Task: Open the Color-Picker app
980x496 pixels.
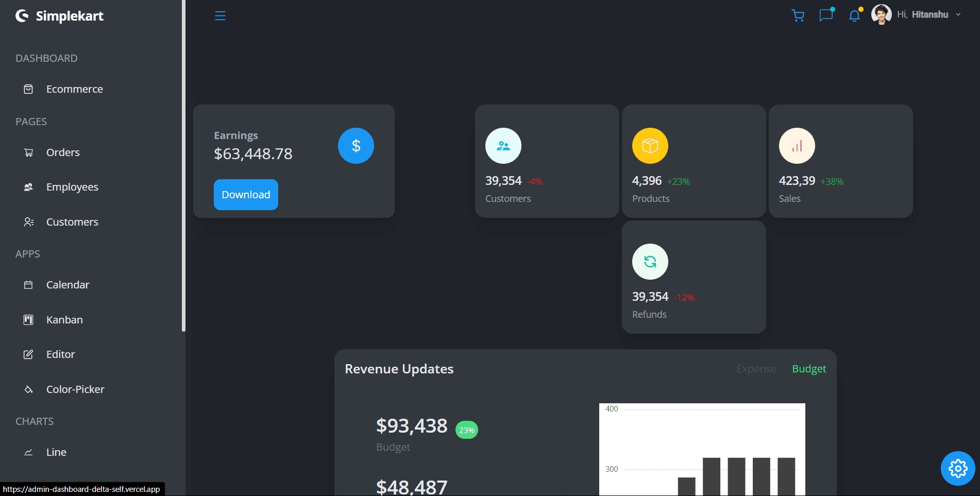Action: pos(75,389)
